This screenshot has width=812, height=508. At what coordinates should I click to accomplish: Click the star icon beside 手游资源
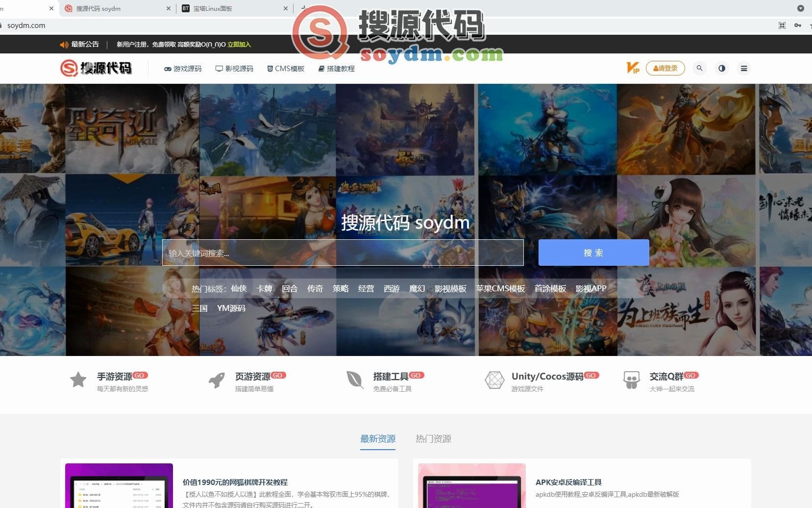(x=78, y=380)
